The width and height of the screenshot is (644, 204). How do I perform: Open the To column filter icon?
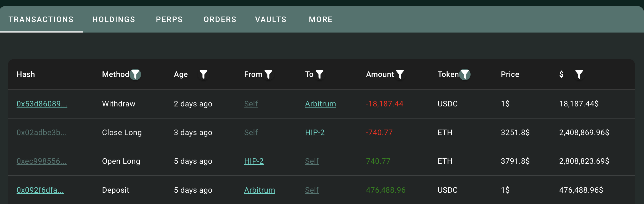click(320, 74)
